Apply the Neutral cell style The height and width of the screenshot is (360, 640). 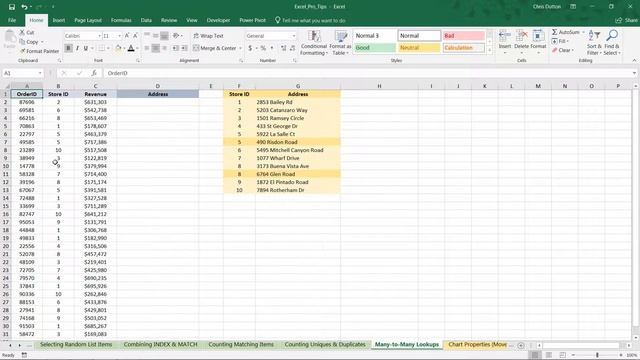pyautogui.click(x=419, y=48)
